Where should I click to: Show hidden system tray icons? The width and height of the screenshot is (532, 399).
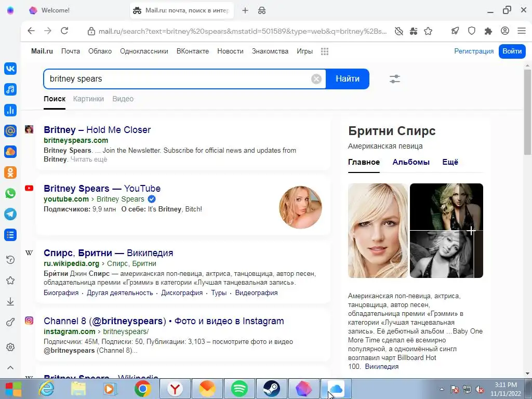pyautogui.click(x=442, y=389)
